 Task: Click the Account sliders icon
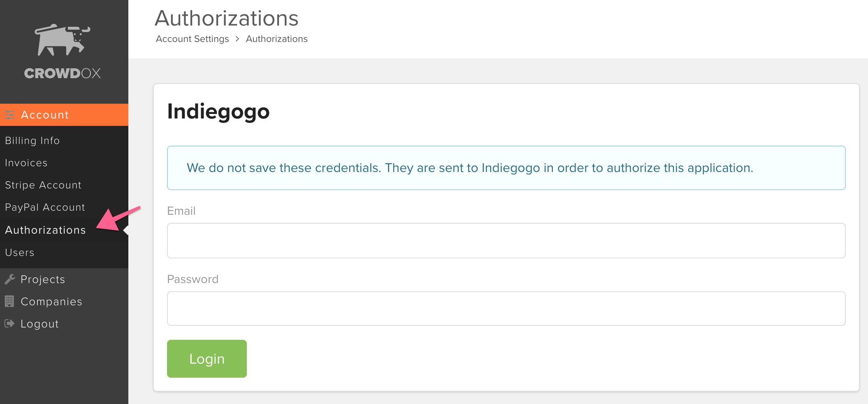click(x=10, y=115)
